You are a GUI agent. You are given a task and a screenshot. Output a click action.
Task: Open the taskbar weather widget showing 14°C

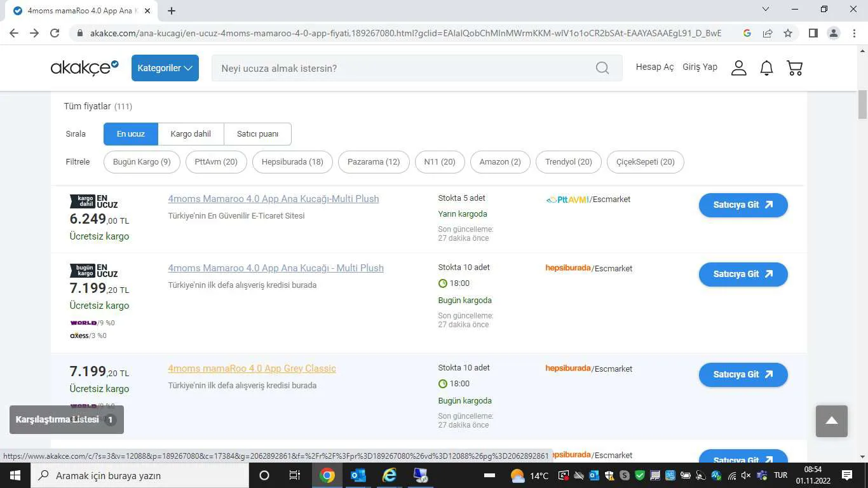529,475
